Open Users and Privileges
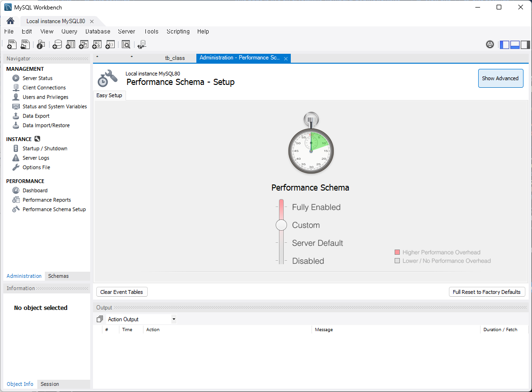Image resolution: width=532 pixels, height=392 pixels. pos(45,97)
